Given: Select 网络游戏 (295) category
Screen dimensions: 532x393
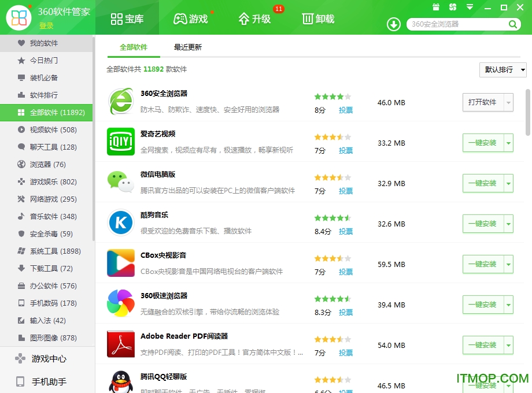Looking at the screenshot, I should click(x=46, y=199).
